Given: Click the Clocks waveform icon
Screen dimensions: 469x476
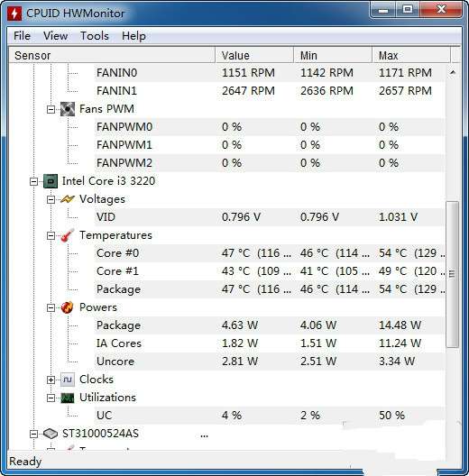Looking at the screenshot, I should click(x=68, y=380).
